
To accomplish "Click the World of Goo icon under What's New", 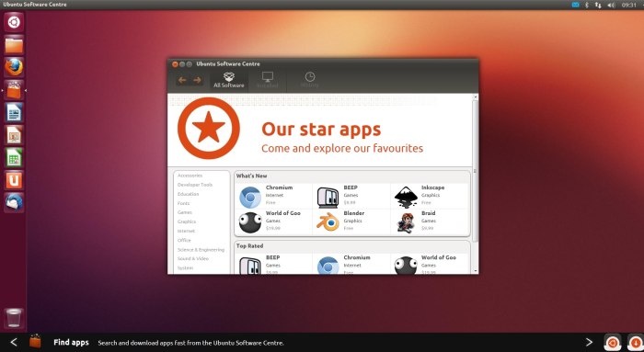I will [x=250, y=222].
